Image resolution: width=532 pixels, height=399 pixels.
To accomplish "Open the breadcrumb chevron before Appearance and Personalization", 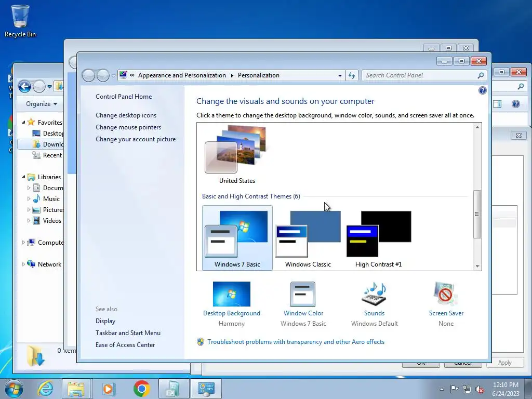I will [132, 75].
